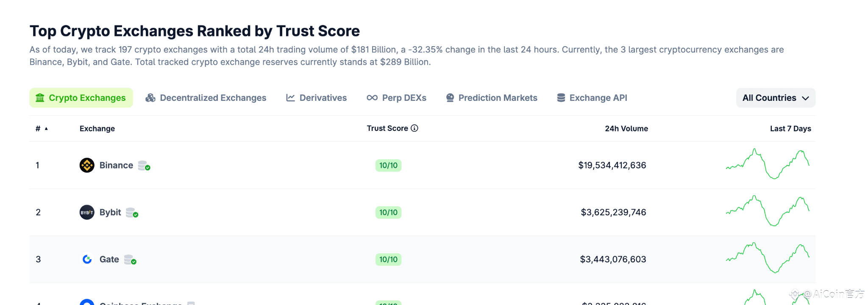The width and height of the screenshot is (868, 305).
Task: Select the Crypto Exchanges tab
Action: click(x=81, y=98)
